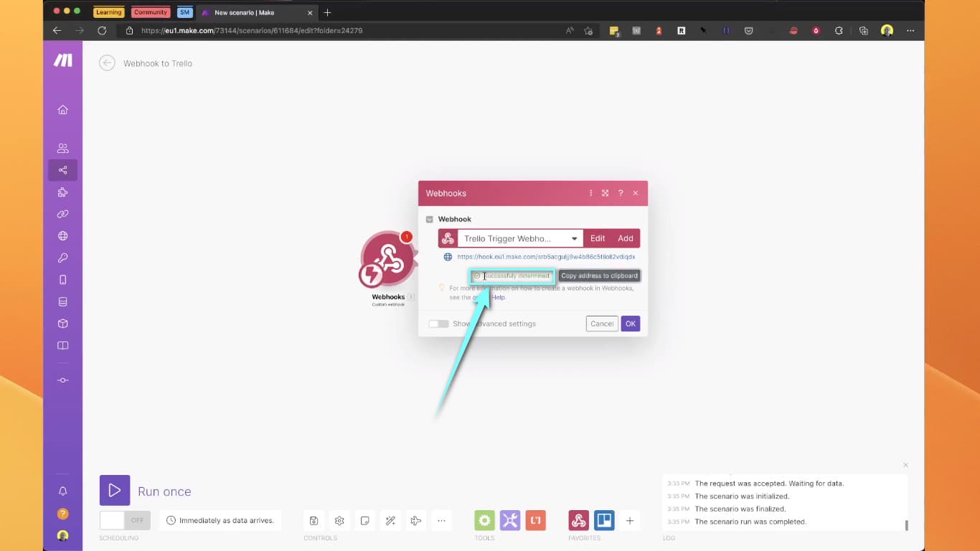The height and width of the screenshot is (551, 980).
Task: Open the purple Tools wrench icon
Action: coord(510,520)
